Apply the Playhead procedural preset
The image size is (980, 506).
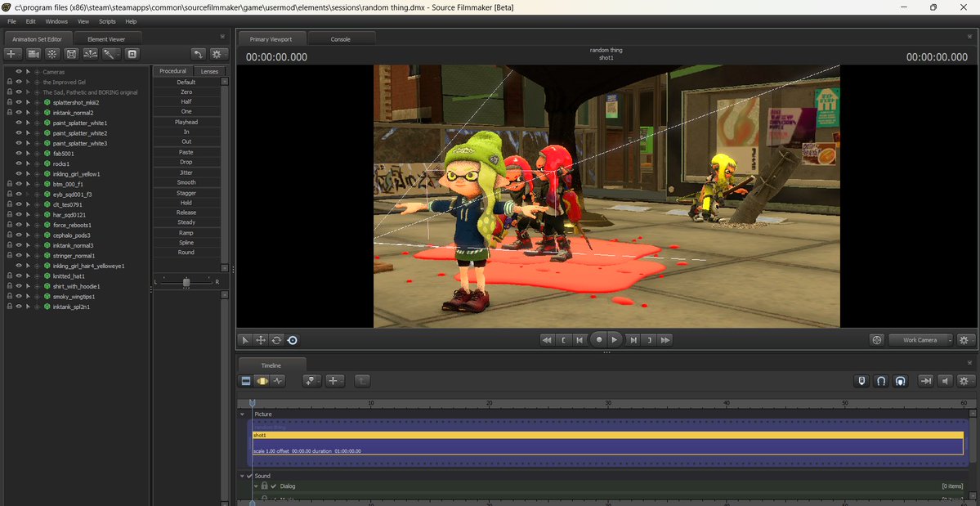(x=186, y=123)
